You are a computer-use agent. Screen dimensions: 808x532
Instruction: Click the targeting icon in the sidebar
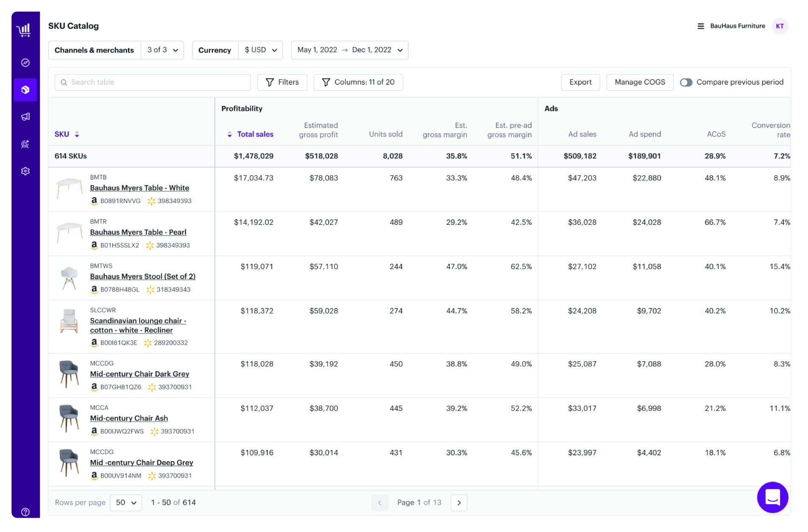[x=25, y=144]
